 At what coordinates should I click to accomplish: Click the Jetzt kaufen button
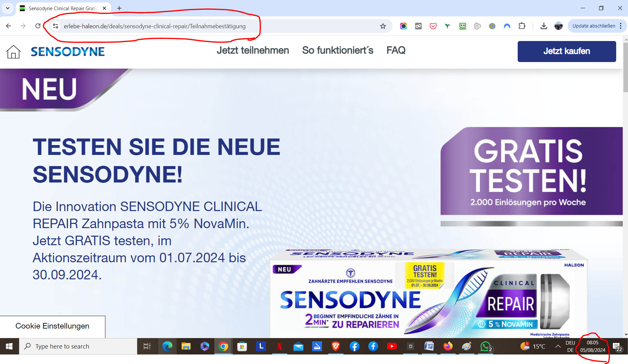pyautogui.click(x=567, y=51)
